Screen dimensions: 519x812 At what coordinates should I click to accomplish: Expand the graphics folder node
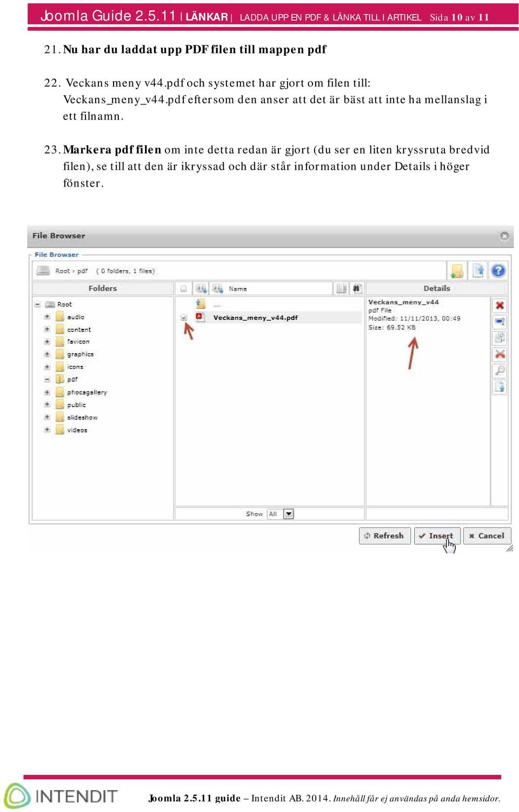coord(47,354)
